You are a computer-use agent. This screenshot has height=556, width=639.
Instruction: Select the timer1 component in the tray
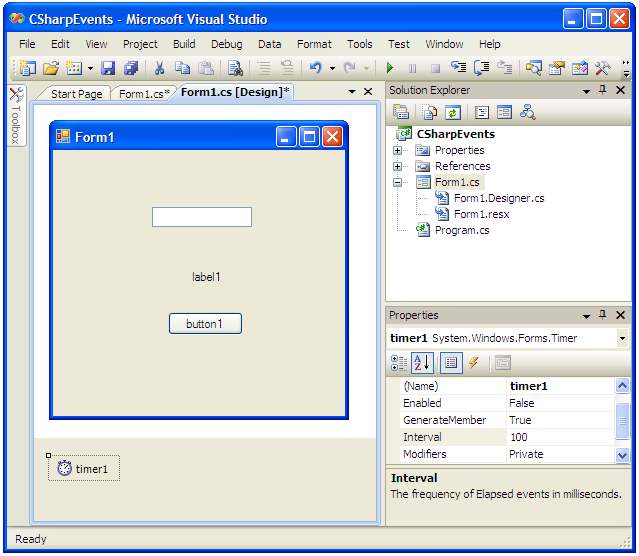84,468
